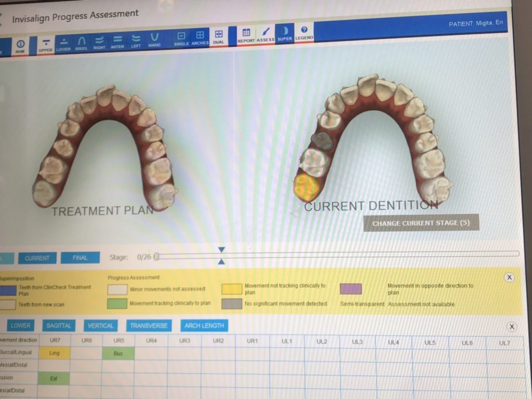Click the UR4 column header

(151, 340)
